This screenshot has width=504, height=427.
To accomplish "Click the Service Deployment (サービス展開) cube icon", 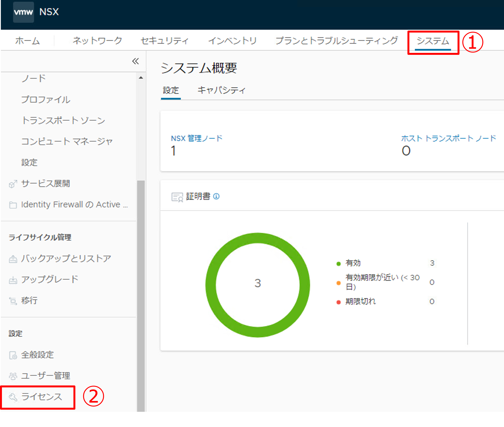I will point(13,184).
